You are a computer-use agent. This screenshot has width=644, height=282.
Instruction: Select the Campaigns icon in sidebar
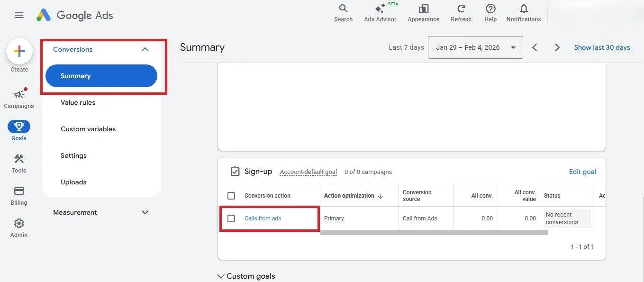(18, 94)
